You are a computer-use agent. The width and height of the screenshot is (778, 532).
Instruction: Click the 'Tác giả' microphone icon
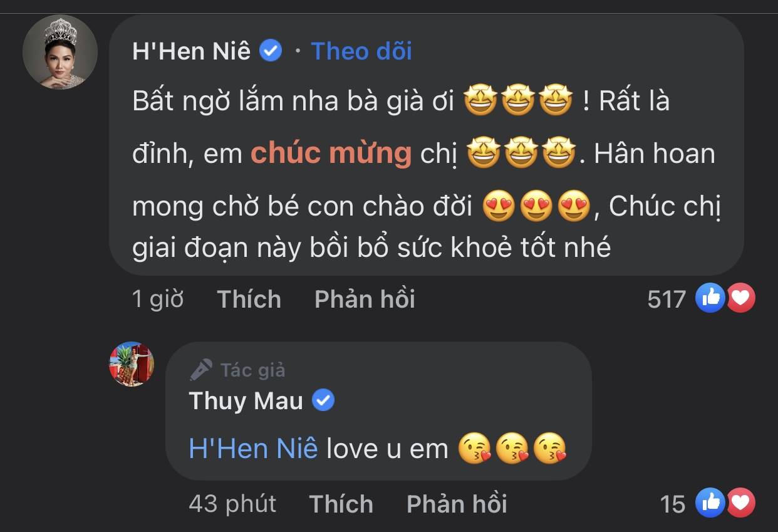click(x=201, y=370)
